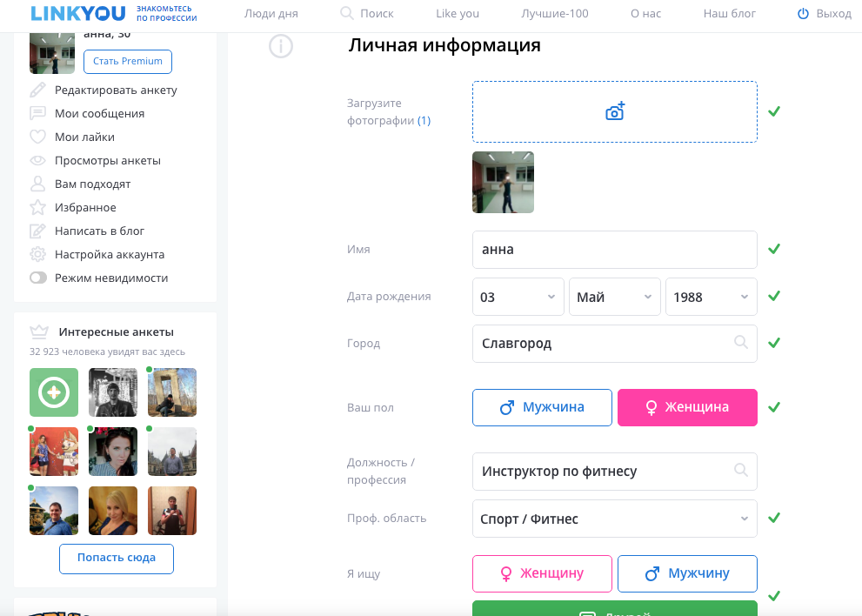
Task: Click the heart icon for Мои лайки
Action: point(37,137)
